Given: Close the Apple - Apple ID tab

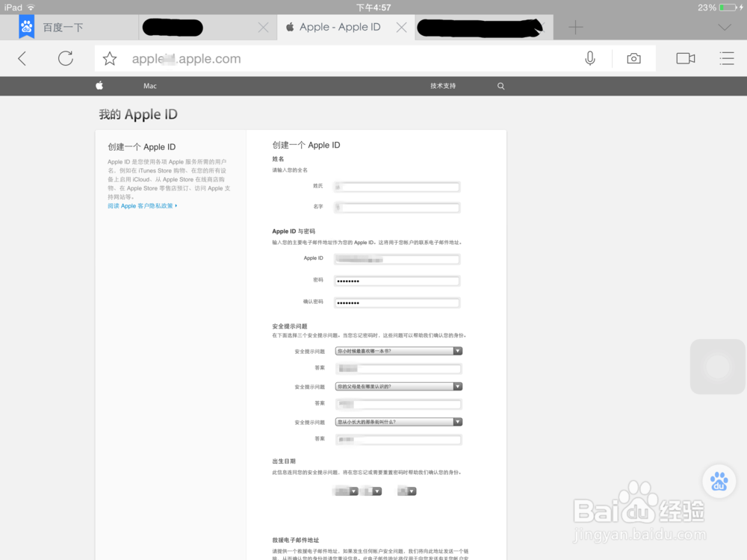Looking at the screenshot, I should pos(402,27).
